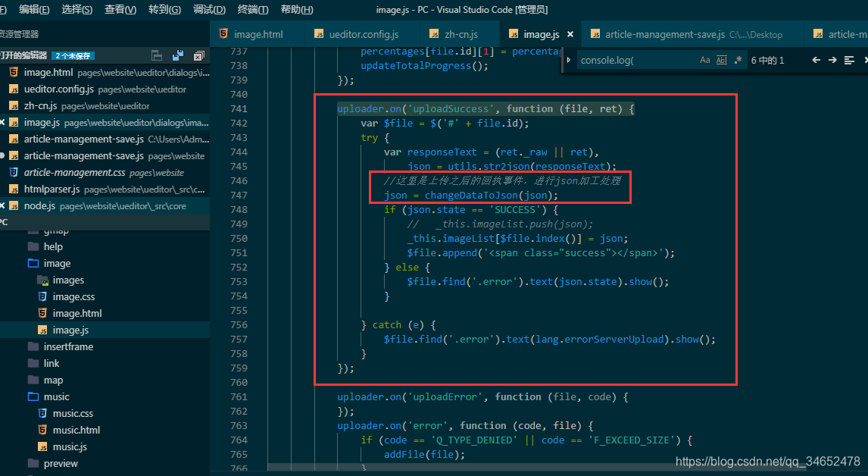The width and height of the screenshot is (868, 476).
Task: Open article-management.css in Open Editors
Action: [105, 172]
